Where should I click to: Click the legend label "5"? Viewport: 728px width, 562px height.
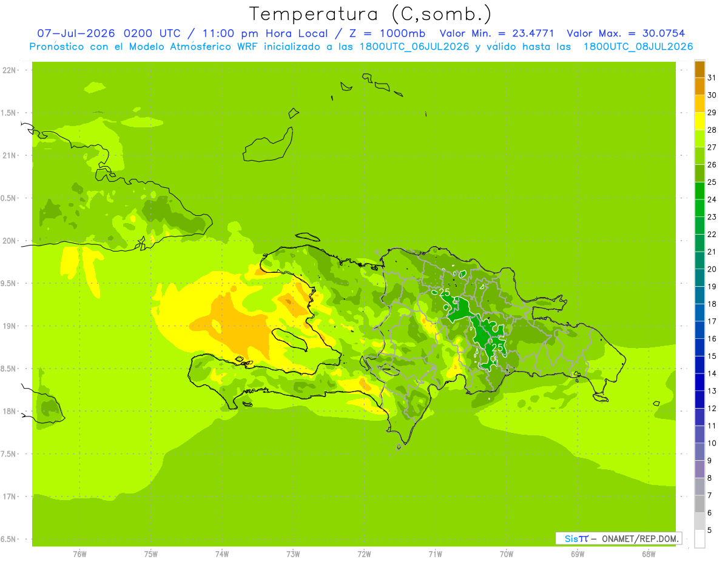pyautogui.click(x=710, y=530)
